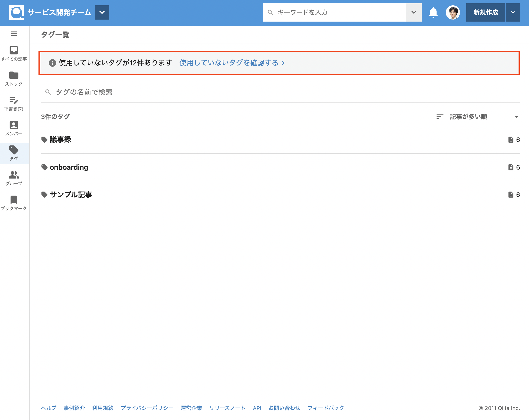Image resolution: width=529 pixels, height=420 pixels.
Task: Expand the サービス開発チーム team switcher dropdown
Action: pyautogui.click(x=102, y=12)
